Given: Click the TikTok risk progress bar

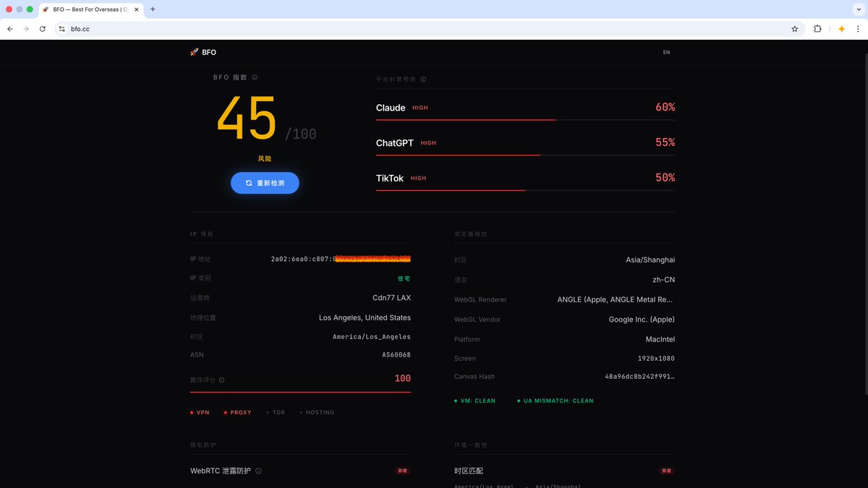Looking at the screenshot, I should coord(525,190).
